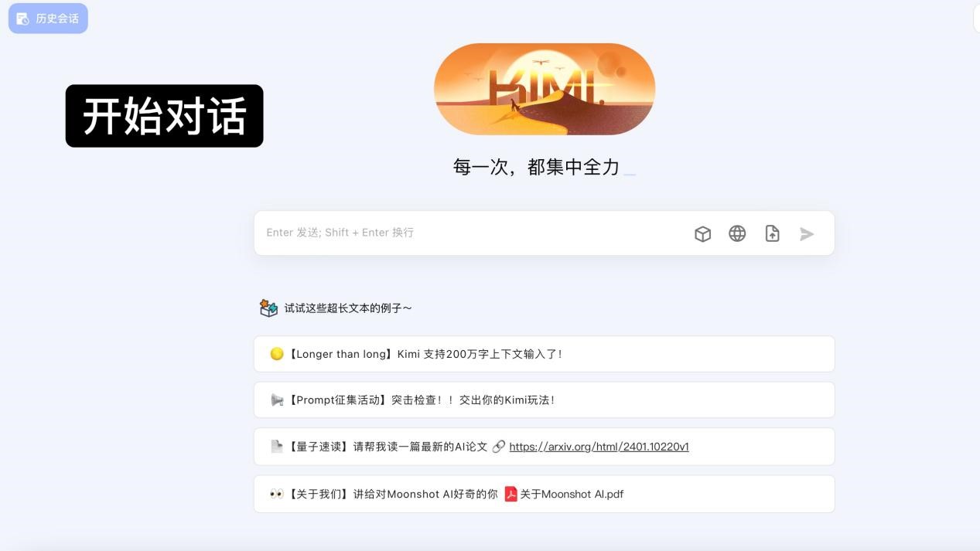Click the chain link icon before URL
The height and width of the screenshot is (551, 980).
499,447
